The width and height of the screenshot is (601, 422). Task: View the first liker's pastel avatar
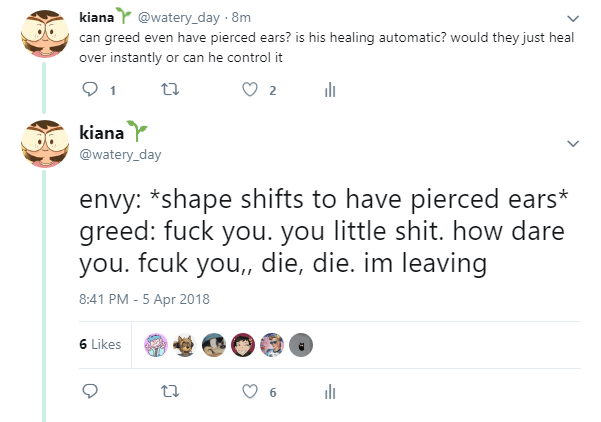click(157, 345)
